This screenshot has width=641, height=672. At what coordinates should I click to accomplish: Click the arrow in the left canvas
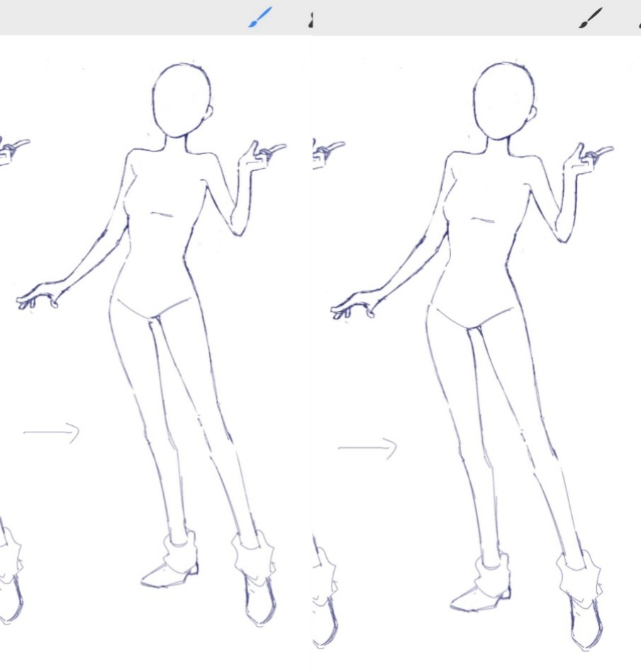click(52, 432)
